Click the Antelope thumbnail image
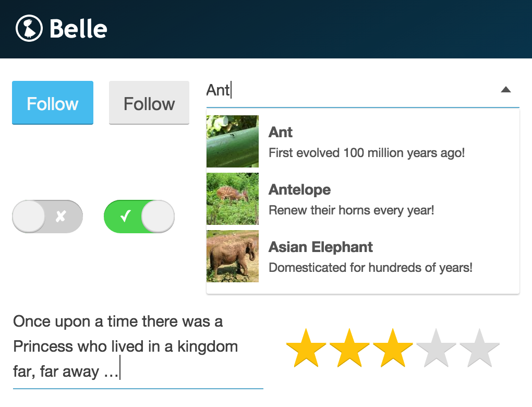The height and width of the screenshot is (407, 532). tap(232, 198)
